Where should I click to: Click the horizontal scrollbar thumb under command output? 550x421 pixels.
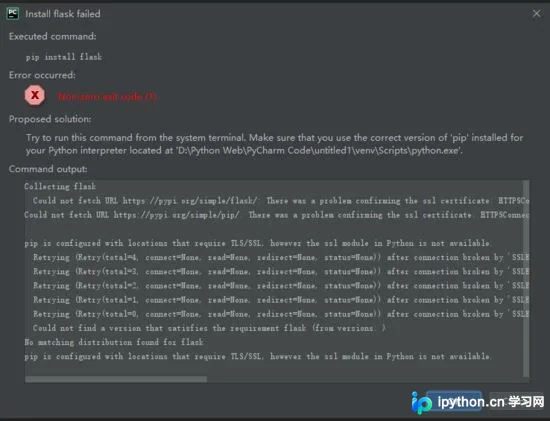click(x=116, y=379)
